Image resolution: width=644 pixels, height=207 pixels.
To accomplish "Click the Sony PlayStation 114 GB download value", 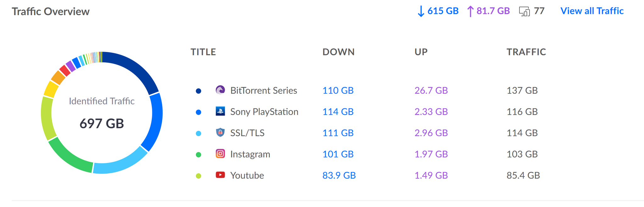I will (x=338, y=112).
